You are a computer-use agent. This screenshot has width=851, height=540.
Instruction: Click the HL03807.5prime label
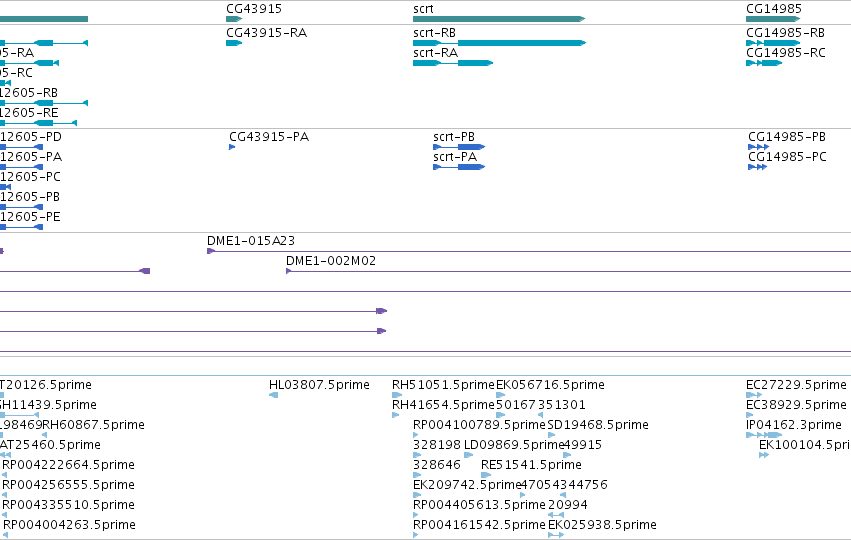[319, 385]
